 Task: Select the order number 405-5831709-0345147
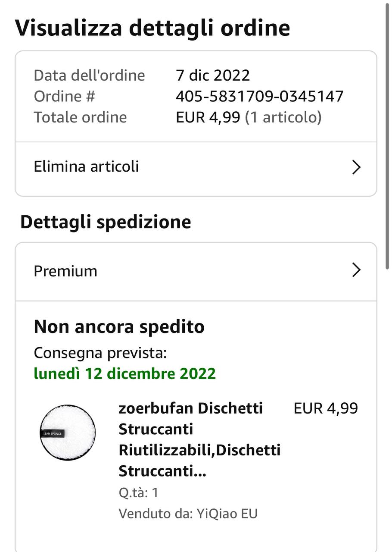[259, 96]
